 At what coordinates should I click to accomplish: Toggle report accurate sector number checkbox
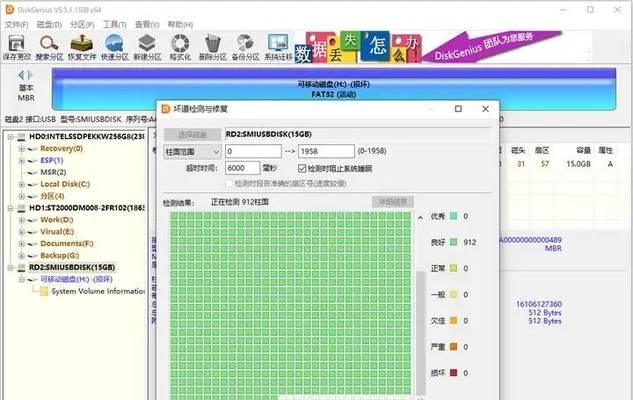tap(229, 184)
